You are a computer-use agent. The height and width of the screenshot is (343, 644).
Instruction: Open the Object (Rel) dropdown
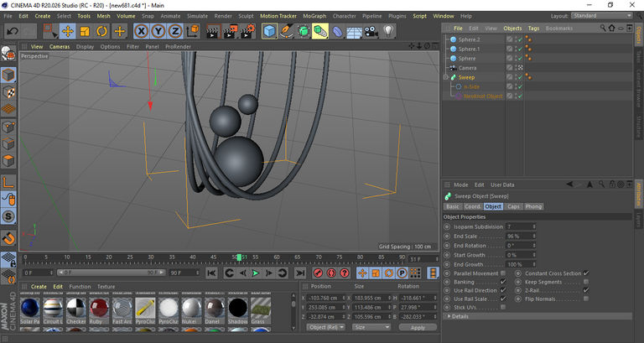pos(326,327)
